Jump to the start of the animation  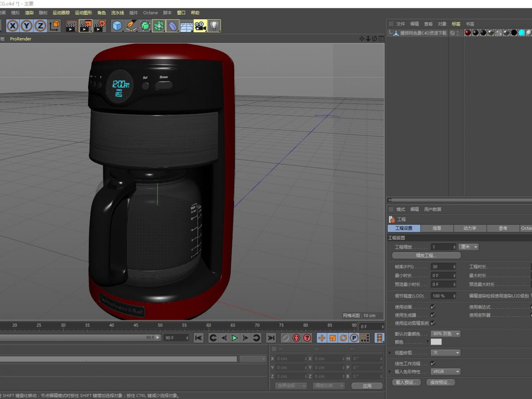point(199,338)
